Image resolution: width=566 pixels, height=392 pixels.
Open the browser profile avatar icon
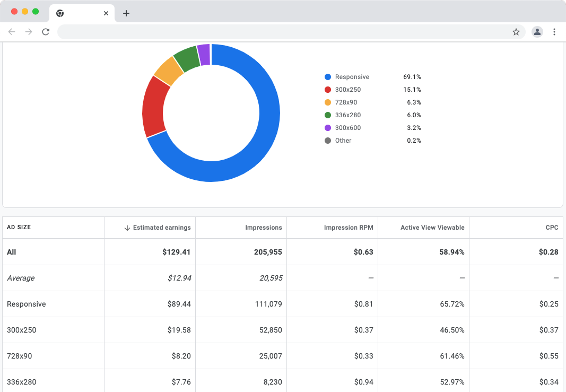(537, 32)
